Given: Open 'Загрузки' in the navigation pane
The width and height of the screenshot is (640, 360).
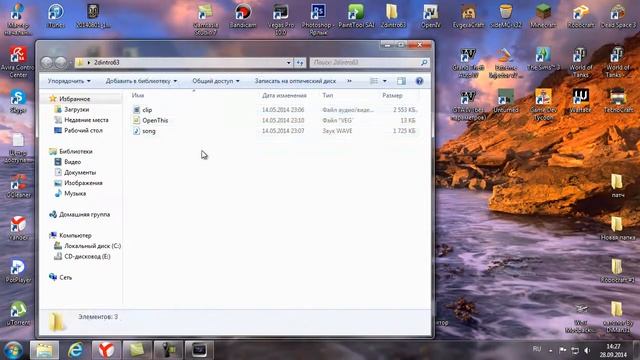Looking at the screenshot, I should [76, 109].
